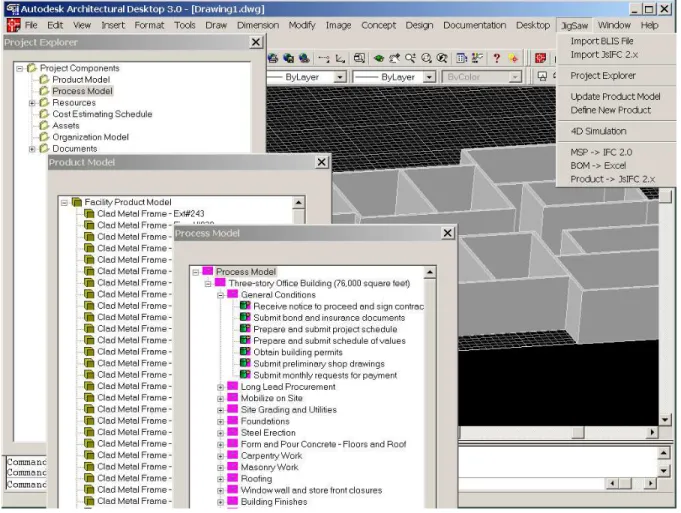Expand the Masonry Work node
681x513 pixels.
coord(220,468)
